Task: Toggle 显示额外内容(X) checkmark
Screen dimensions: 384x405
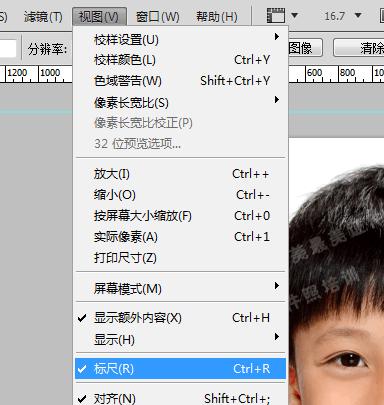Action: pos(181,318)
